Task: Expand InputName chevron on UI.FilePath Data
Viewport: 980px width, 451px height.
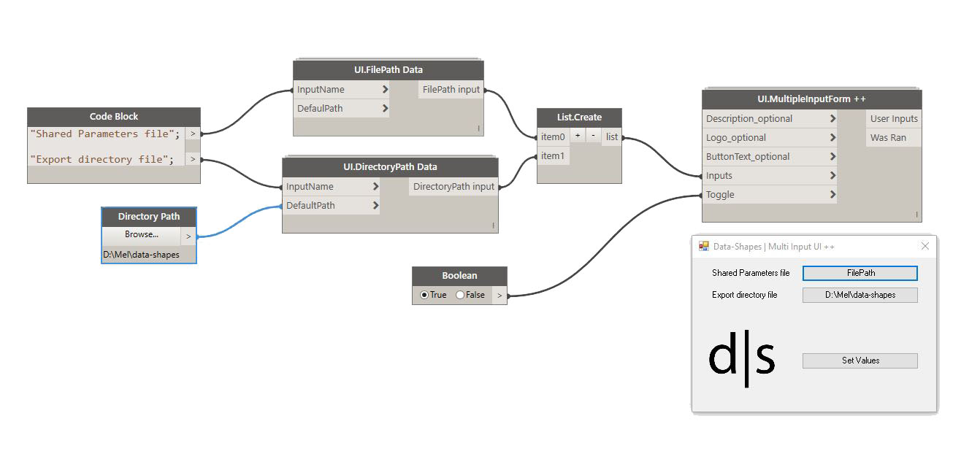Action: click(x=385, y=90)
